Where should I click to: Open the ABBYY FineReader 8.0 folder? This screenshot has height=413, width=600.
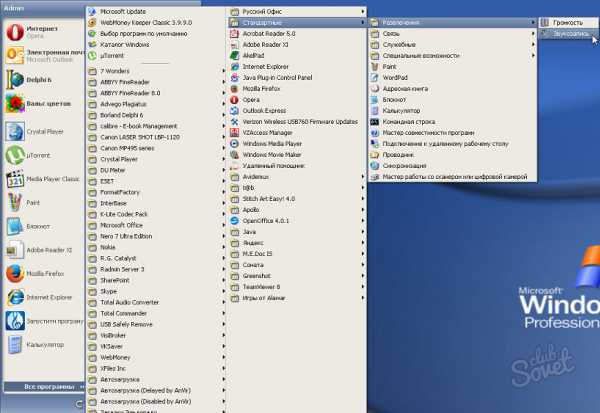[x=155, y=93]
